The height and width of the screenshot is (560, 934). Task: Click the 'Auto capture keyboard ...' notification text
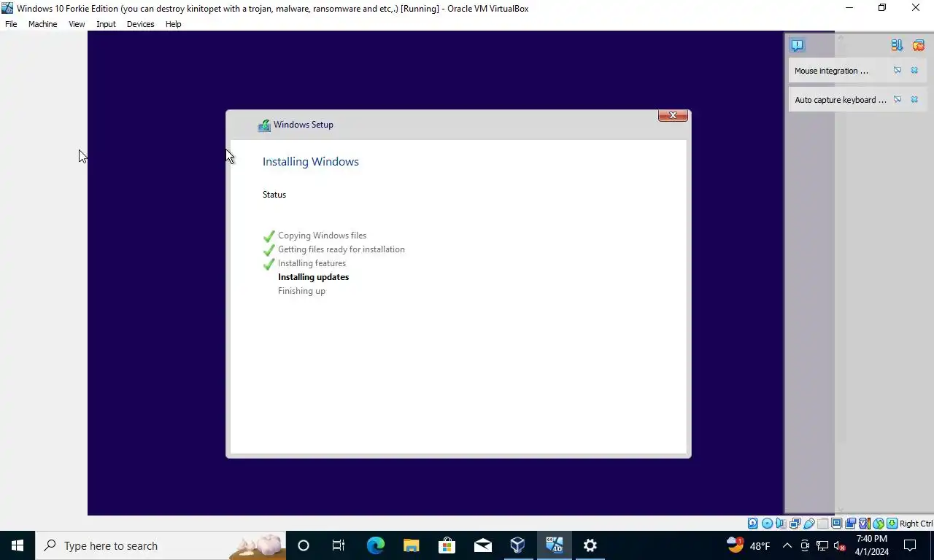[x=841, y=100]
